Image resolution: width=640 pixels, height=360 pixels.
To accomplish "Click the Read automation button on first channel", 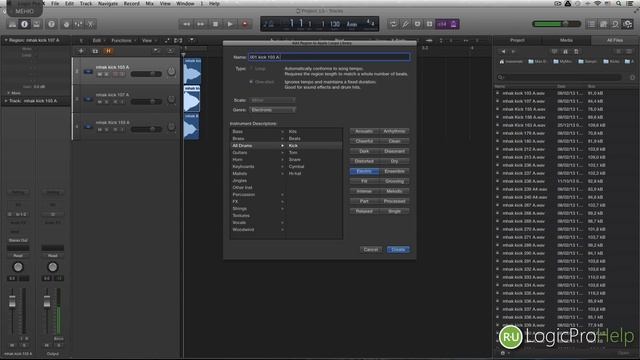I will 18,256.
